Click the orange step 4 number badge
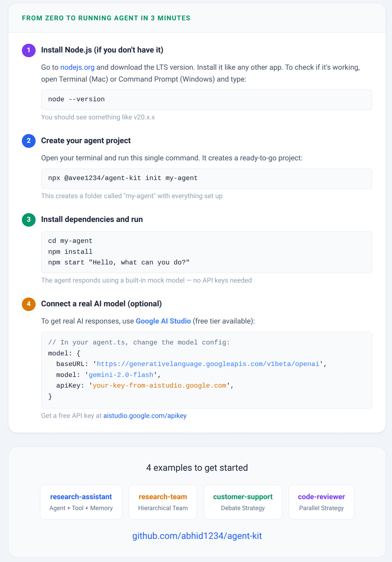Screen dimensions: 392x562 29,304
